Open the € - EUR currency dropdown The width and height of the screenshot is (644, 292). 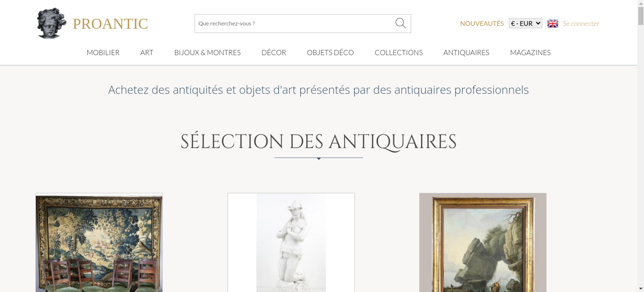[526, 23]
